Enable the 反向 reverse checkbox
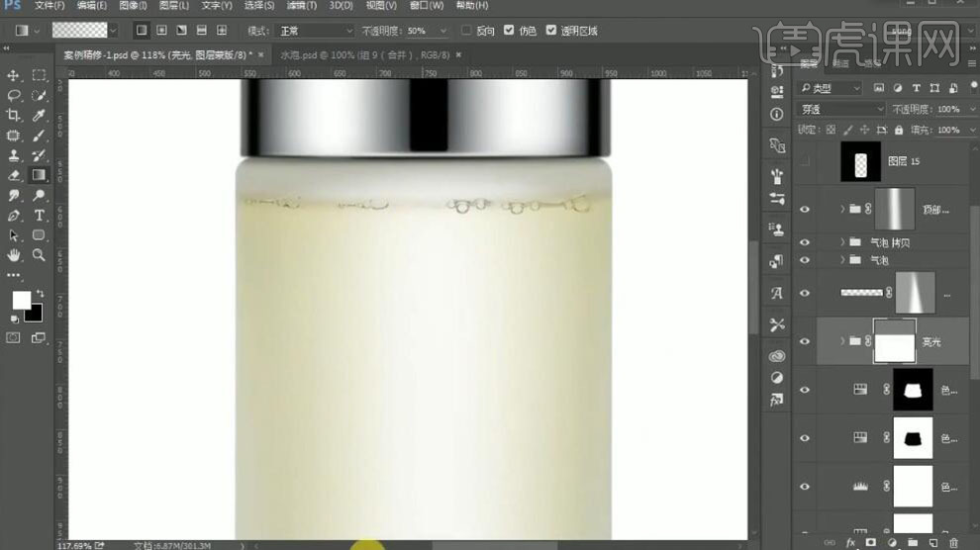This screenshot has height=550, width=980. 466,30
